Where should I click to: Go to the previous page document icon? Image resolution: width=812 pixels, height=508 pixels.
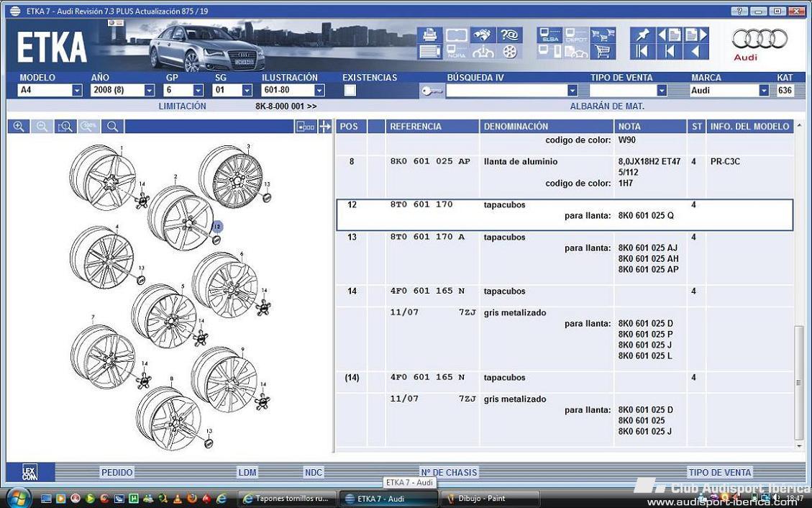(669, 35)
